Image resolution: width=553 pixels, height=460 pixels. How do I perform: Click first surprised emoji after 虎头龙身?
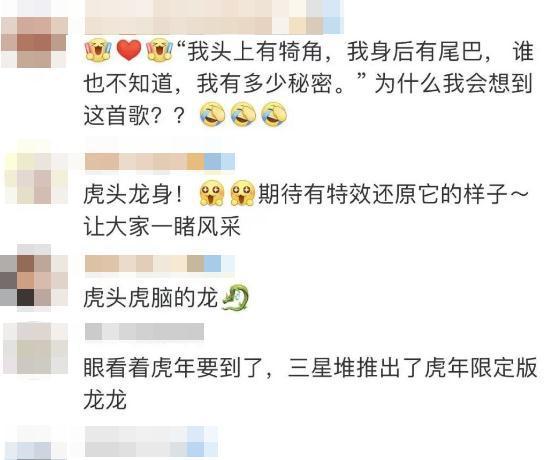click(212, 193)
